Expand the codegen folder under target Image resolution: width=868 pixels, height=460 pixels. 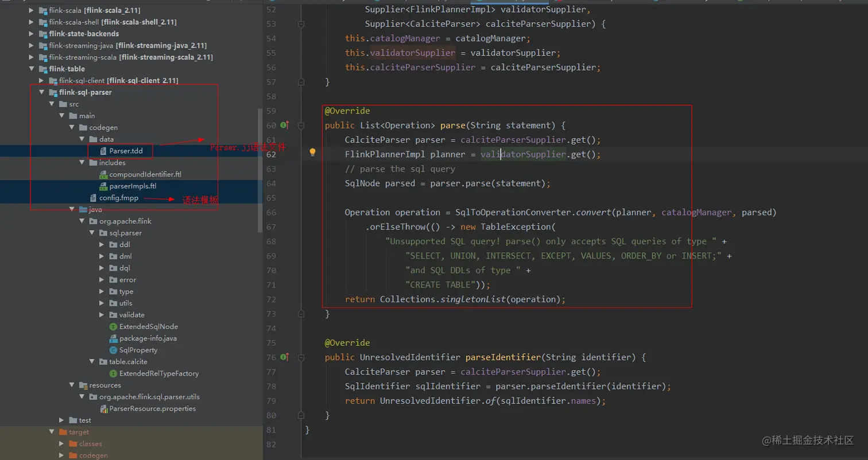[61, 455]
